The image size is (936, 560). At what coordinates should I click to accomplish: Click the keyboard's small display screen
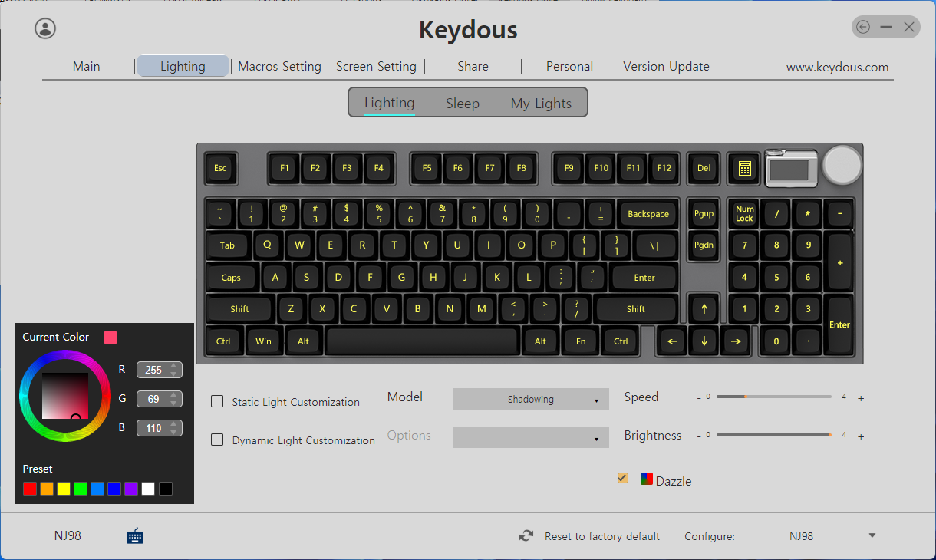(793, 169)
